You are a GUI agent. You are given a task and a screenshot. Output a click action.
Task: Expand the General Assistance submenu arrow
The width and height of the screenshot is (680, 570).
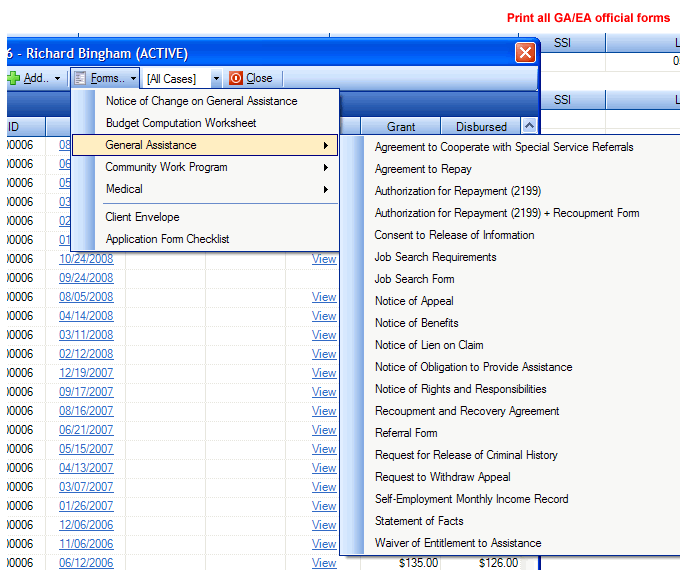(326, 145)
